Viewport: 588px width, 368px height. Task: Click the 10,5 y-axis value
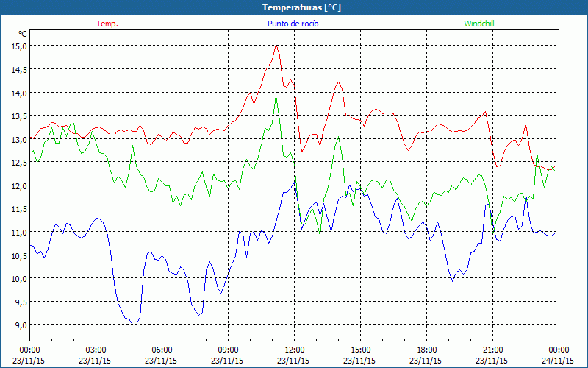20,255
